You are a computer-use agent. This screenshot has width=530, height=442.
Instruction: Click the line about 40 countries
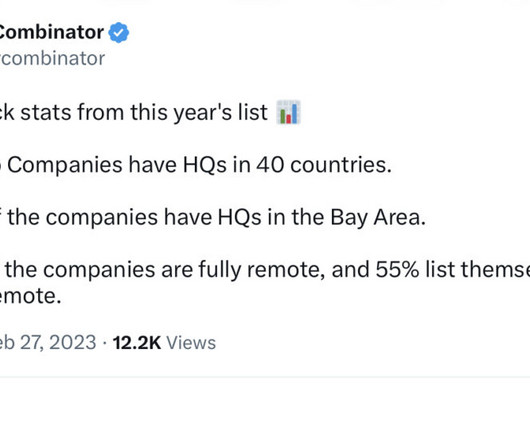(196, 165)
